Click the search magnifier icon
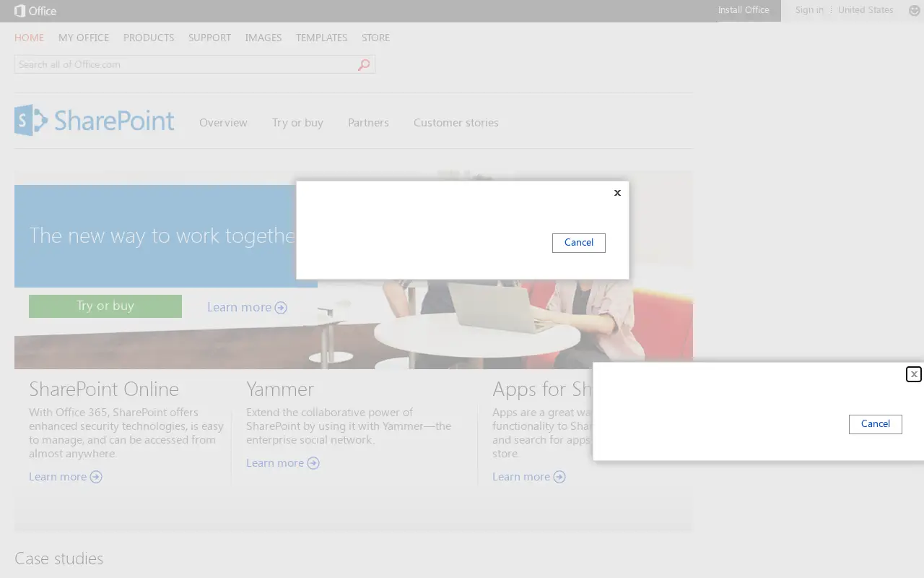 pos(365,65)
